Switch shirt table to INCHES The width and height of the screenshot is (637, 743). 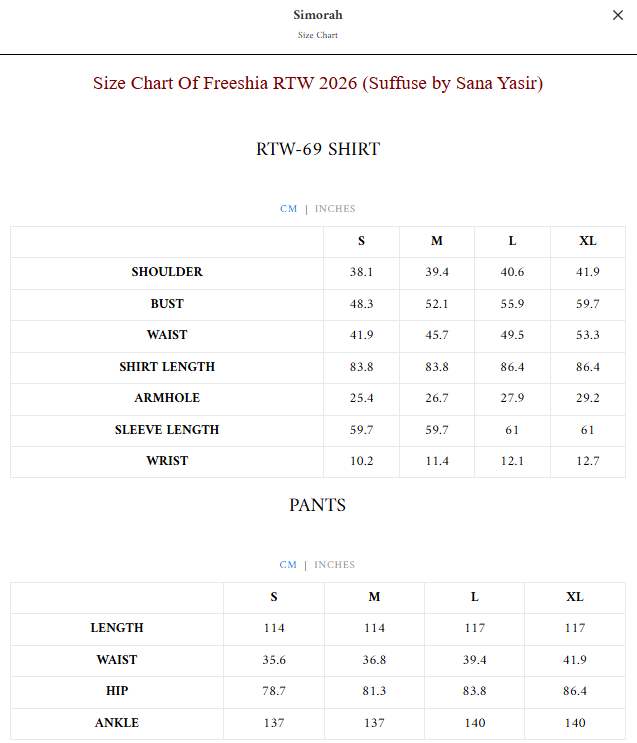(335, 209)
